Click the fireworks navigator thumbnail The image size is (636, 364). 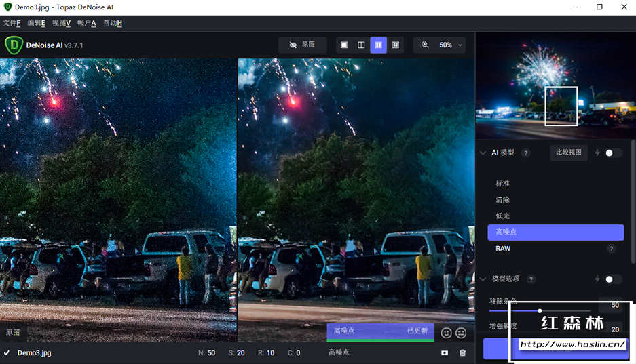(556, 85)
